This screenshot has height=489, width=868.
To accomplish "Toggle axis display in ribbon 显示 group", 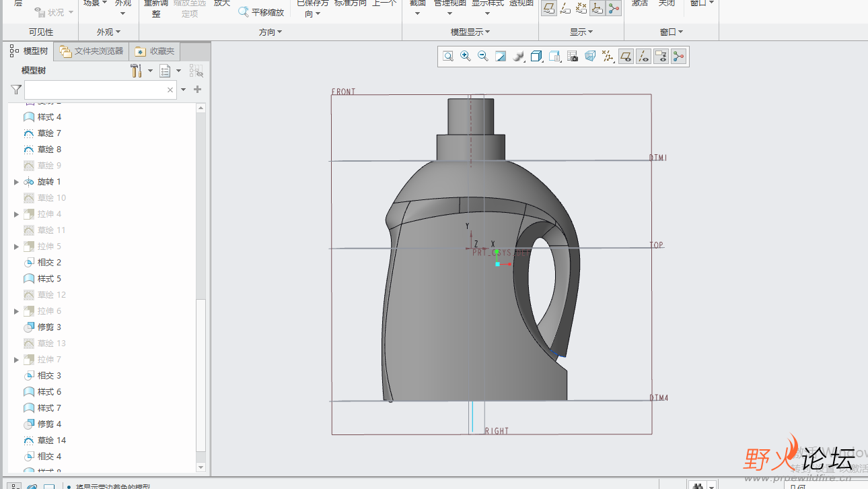I will click(565, 8).
